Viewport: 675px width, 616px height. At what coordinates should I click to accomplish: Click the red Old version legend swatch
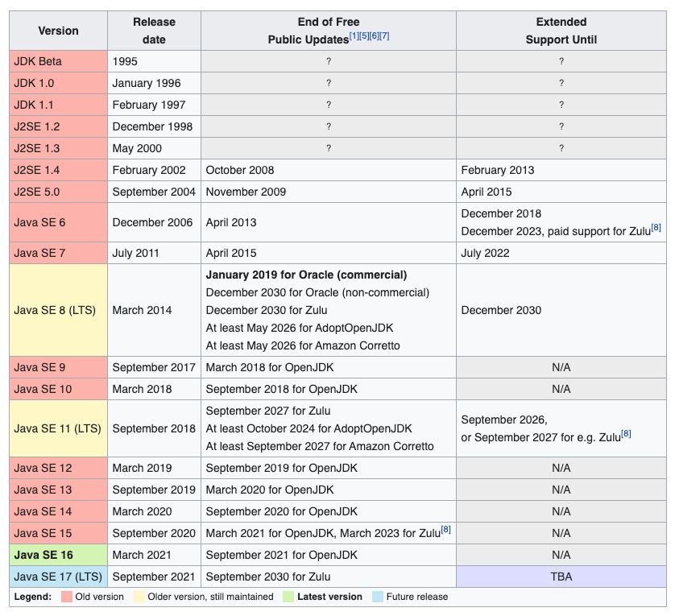(x=67, y=597)
